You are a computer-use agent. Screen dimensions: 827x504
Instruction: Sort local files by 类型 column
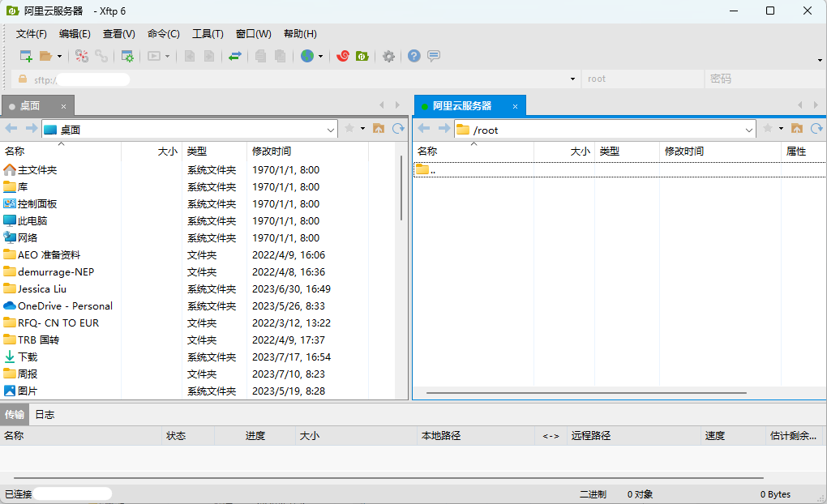coord(214,152)
